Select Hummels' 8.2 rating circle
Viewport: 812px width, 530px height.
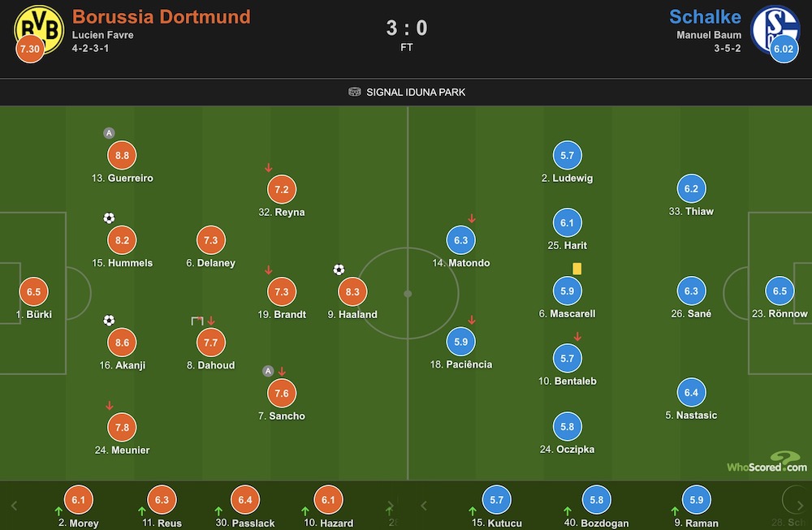[123, 240]
